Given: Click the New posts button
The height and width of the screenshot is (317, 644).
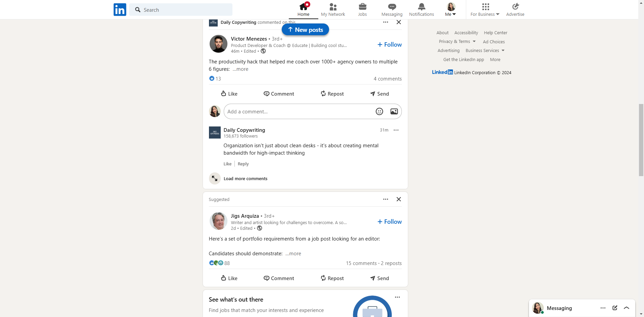Looking at the screenshot, I should [305, 30].
